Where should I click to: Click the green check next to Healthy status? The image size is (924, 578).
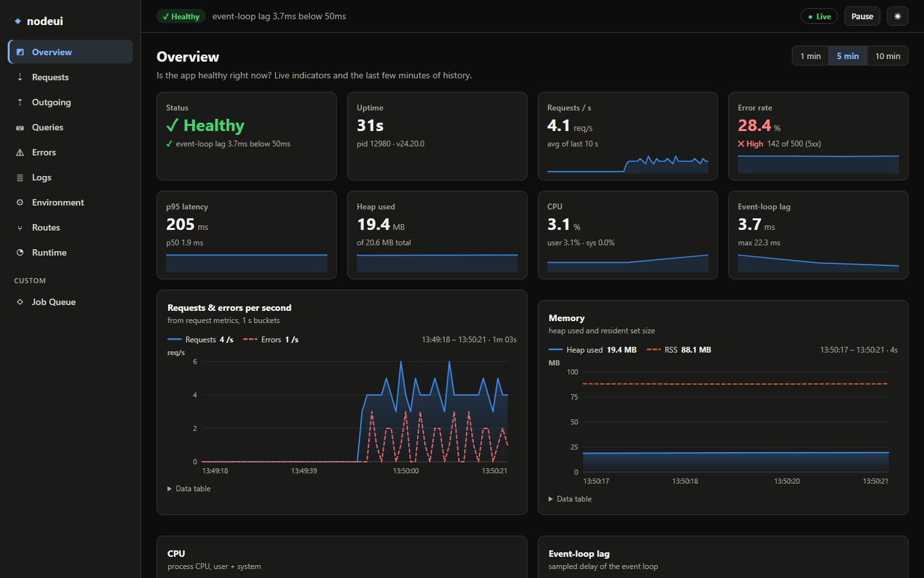(x=172, y=125)
